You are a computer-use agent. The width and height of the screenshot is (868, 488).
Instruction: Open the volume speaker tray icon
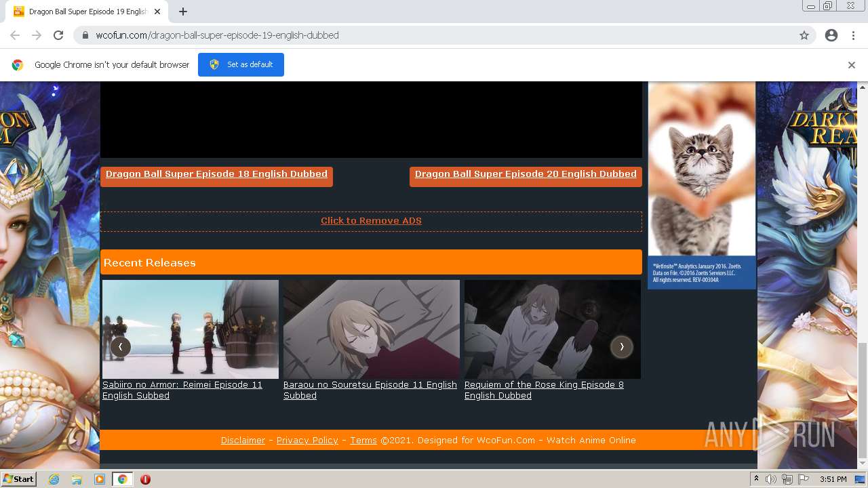pyautogui.click(x=771, y=479)
